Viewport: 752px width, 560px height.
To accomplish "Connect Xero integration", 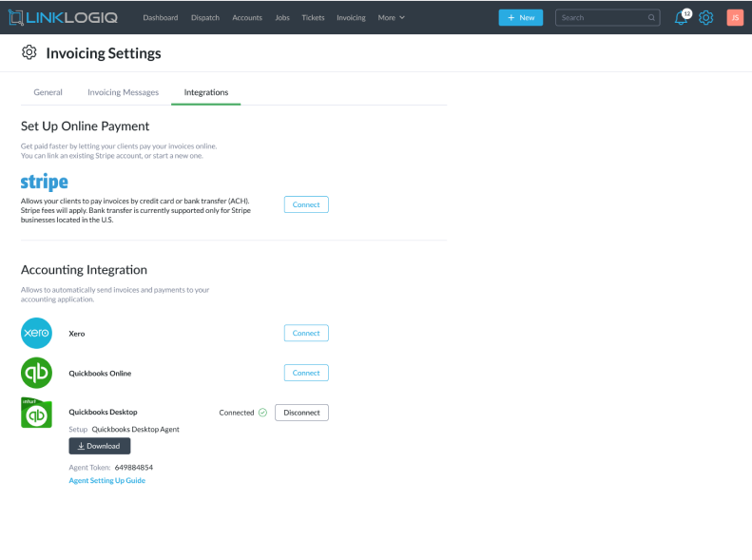I will click(x=306, y=333).
